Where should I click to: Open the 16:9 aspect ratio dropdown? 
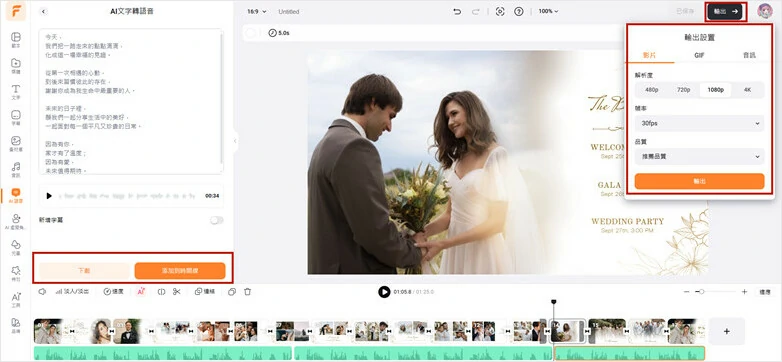click(257, 11)
